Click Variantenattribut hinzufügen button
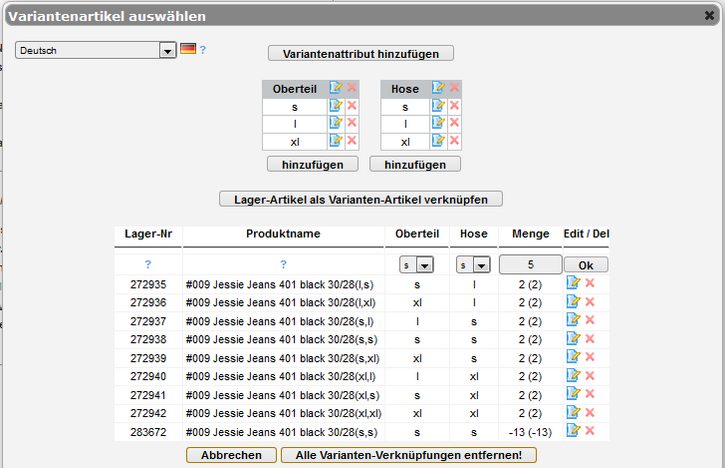This screenshot has width=725, height=468. (361, 54)
